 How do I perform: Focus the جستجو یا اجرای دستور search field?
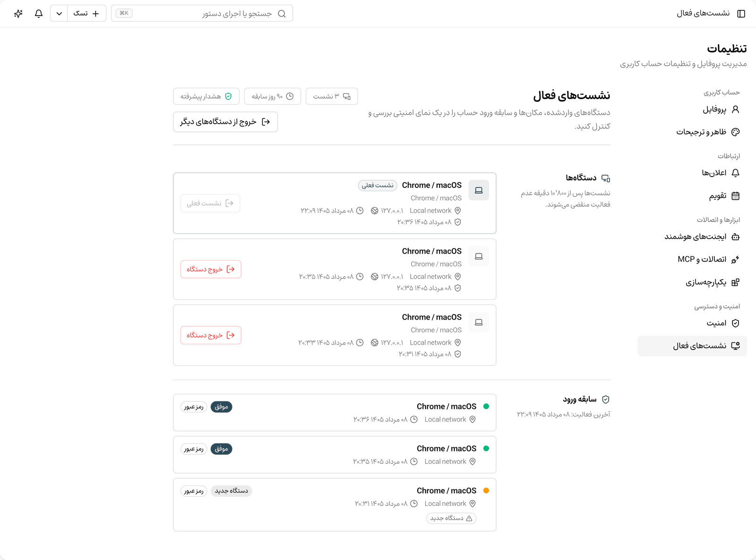tap(202, 14)
